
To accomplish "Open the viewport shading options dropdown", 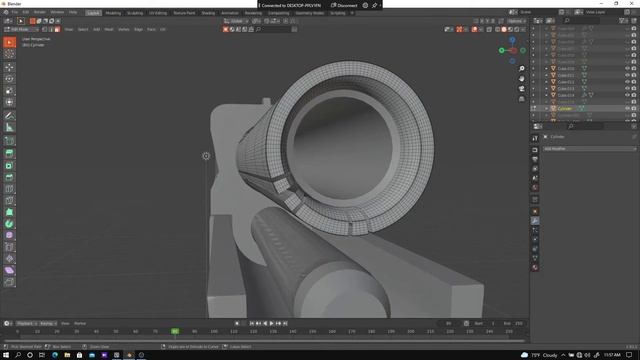I will coord(523,29).
